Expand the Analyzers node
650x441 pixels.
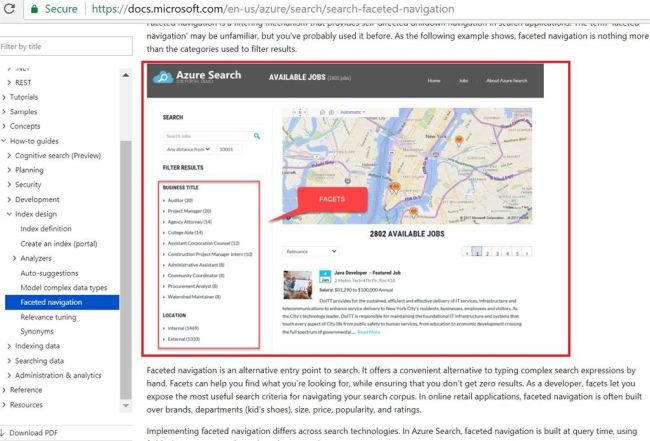[15, 258]
